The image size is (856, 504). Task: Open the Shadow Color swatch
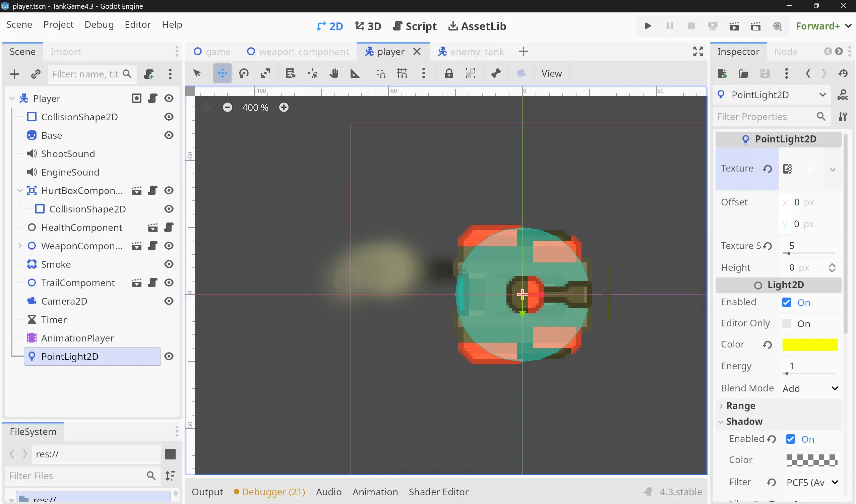(812, 460)
